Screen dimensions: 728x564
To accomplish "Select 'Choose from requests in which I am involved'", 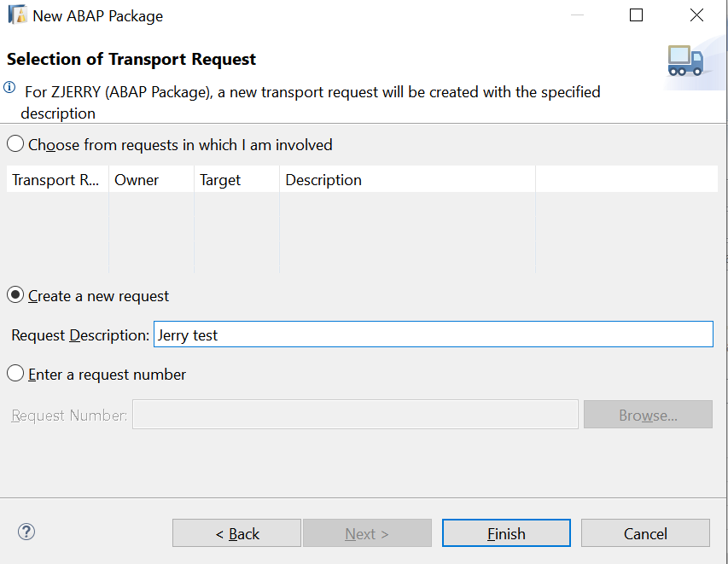I will [15, 144].
